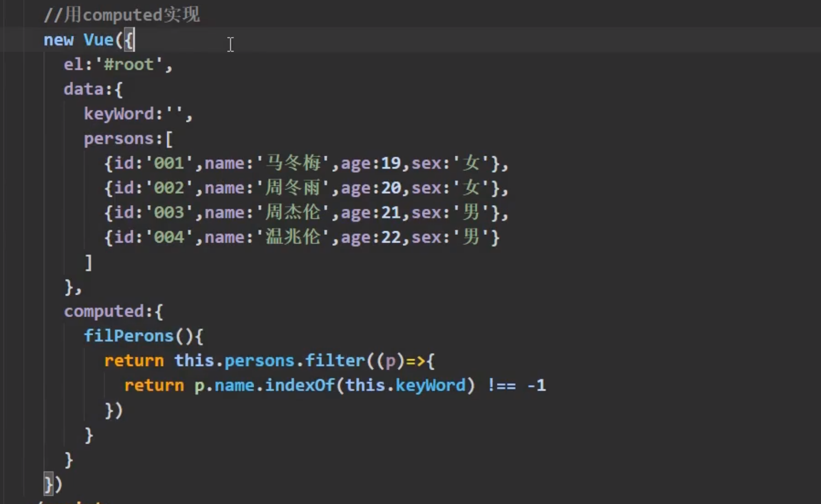Click the 'persons:[' line
This screenshot has height=504, width=821.
[128, 138]
